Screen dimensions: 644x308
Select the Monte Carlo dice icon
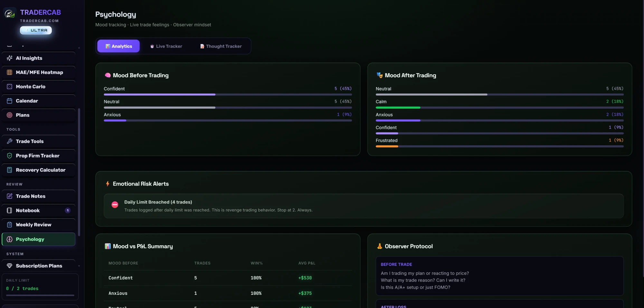(10, 86)
